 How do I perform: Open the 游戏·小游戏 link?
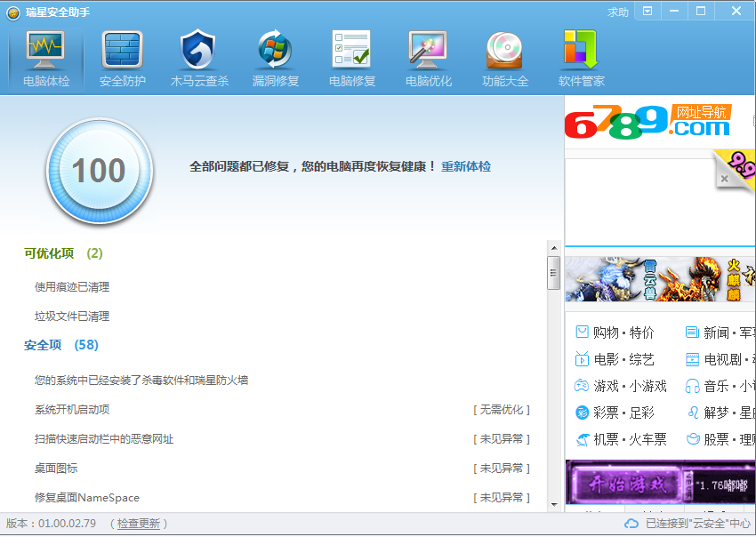(630, 386)
